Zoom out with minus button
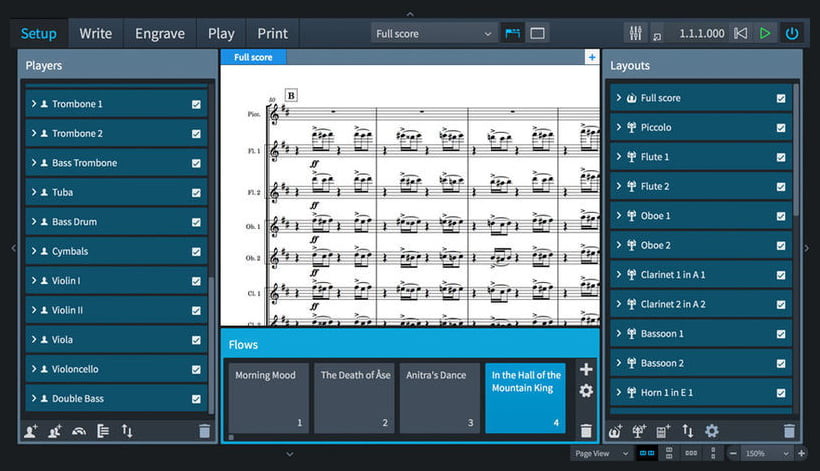The image size is (820, 471). coord(733,453)
